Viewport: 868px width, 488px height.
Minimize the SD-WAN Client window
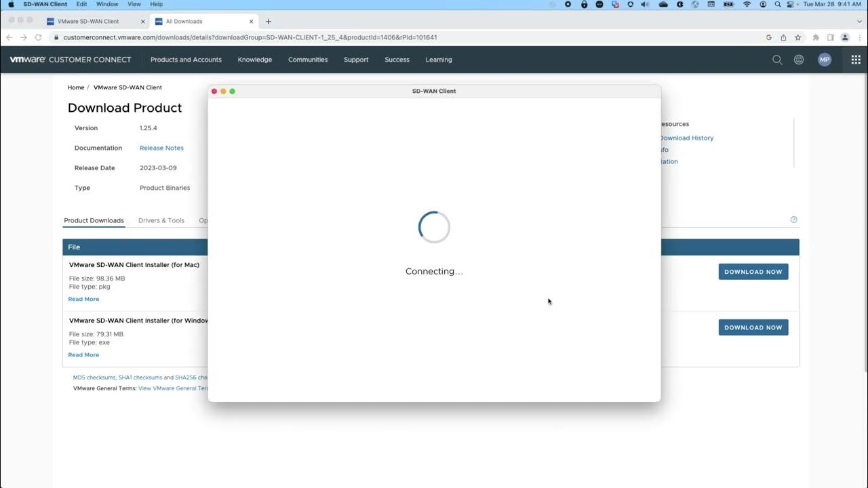click(223, 91)
